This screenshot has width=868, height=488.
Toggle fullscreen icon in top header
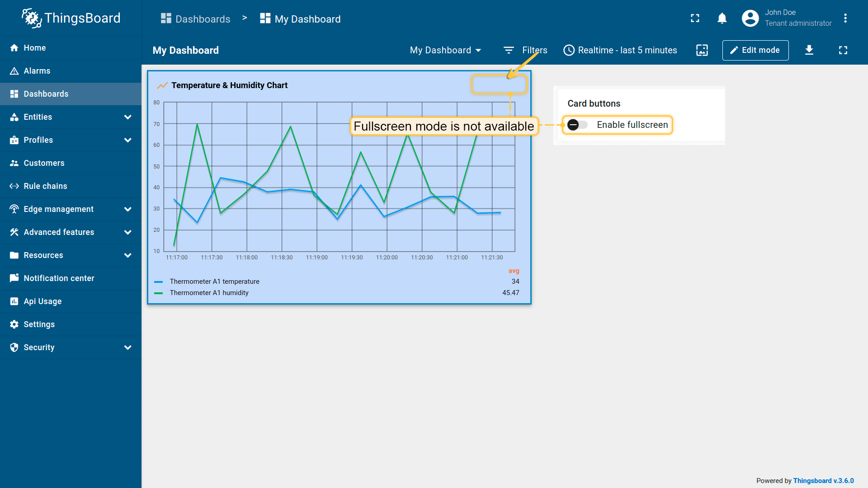point(695,18)
